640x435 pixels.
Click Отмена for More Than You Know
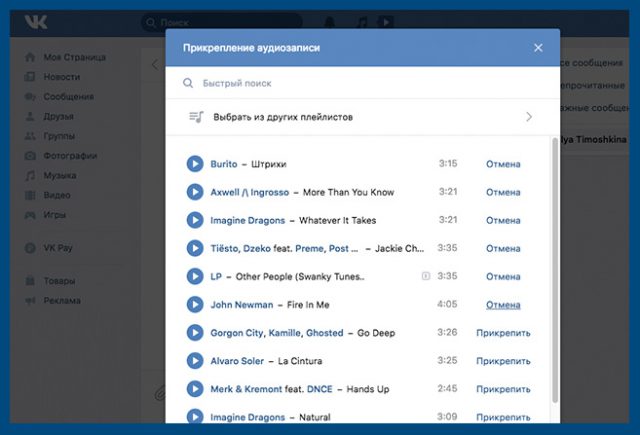[503, 192]
